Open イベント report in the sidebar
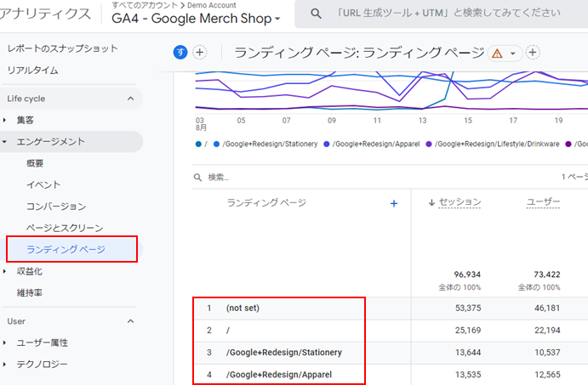Screen dimensions: 588x385 point(43,184)
